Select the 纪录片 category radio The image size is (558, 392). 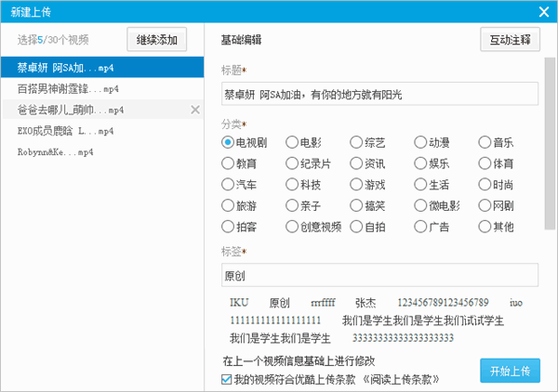292,163
